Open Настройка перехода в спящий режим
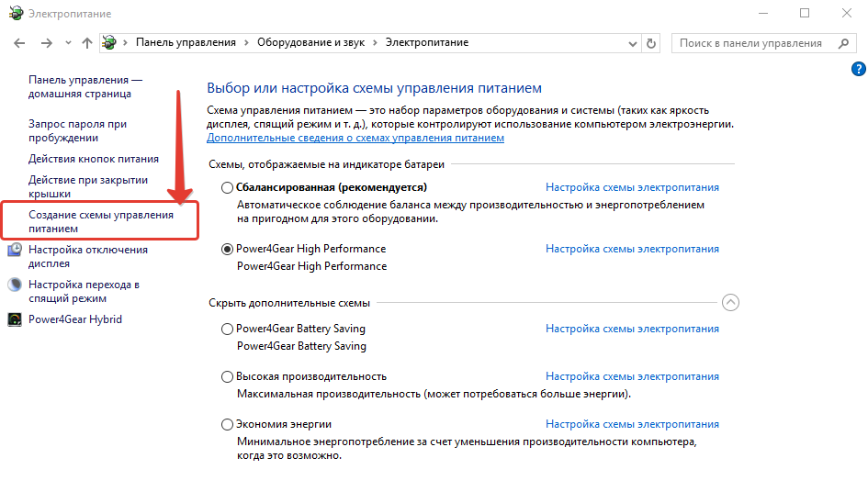The image size is (868, 503). pyautogui.click(x=84, y=291)
